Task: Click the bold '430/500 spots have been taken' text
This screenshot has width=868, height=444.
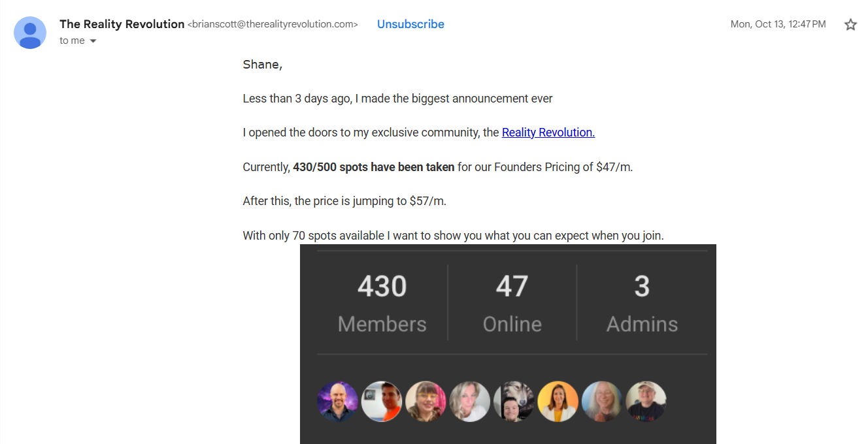Action: tap(373, 167)
